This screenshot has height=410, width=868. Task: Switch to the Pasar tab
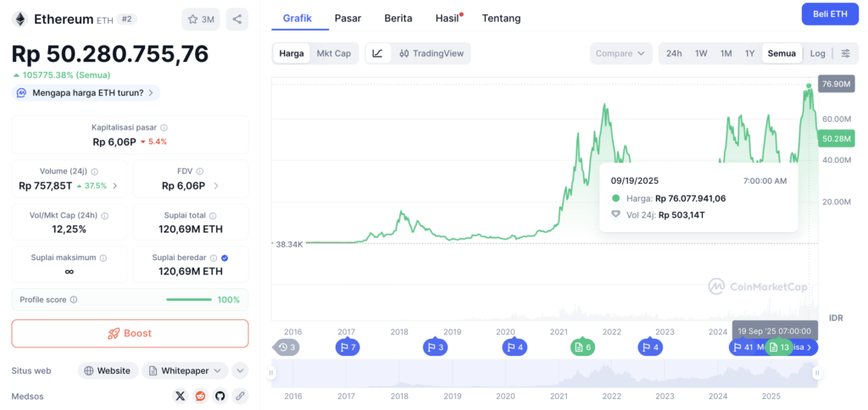(348, 19)
